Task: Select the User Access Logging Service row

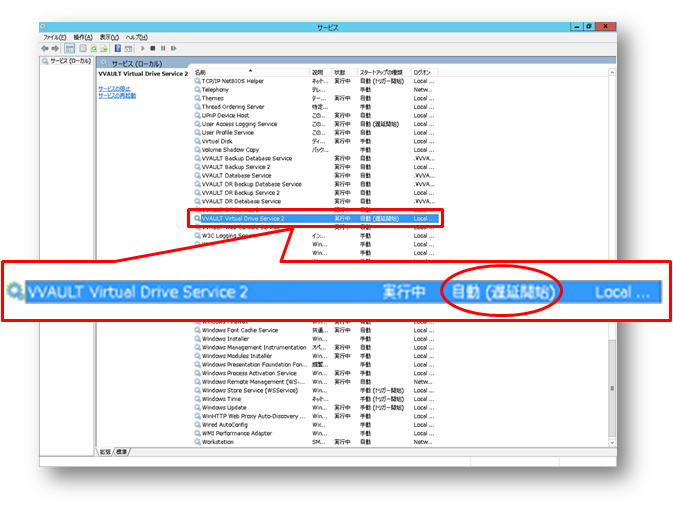Action: click(x=315, y=124)
